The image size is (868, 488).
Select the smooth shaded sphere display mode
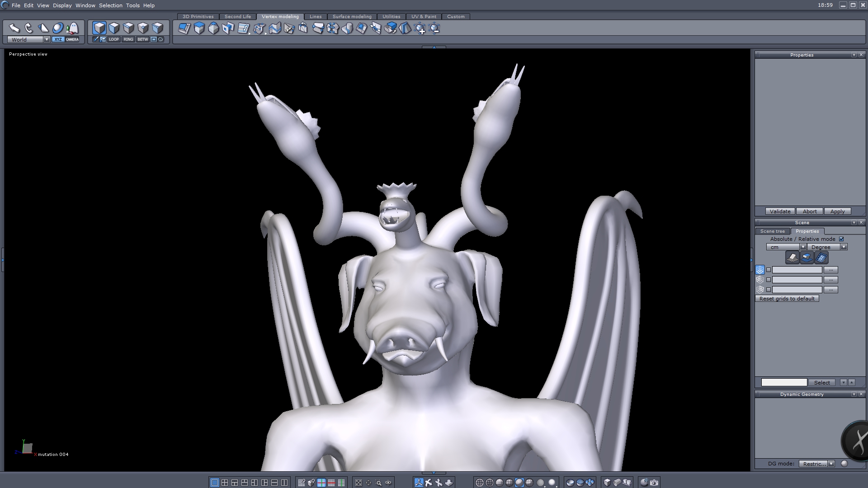(x=519, y=483)
